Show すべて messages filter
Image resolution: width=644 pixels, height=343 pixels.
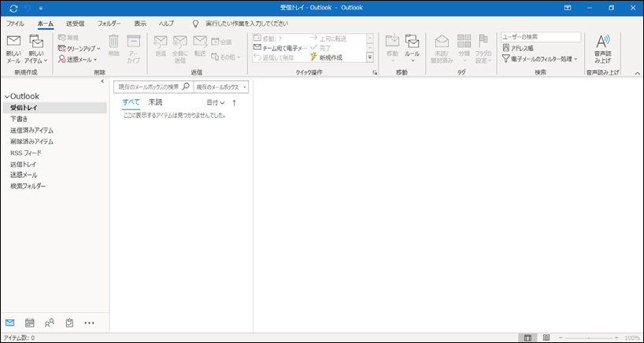click(131, 102)
